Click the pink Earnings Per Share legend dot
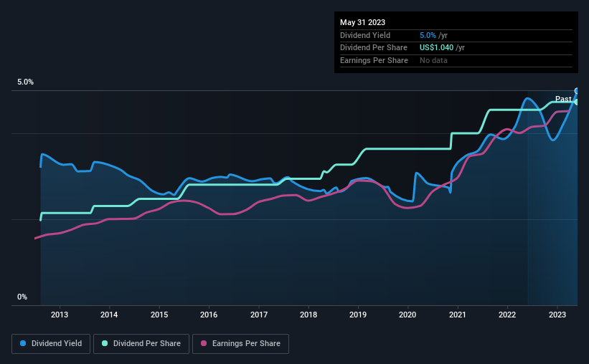The height and width of the screenshot is (364, 589). pos(204,343)
